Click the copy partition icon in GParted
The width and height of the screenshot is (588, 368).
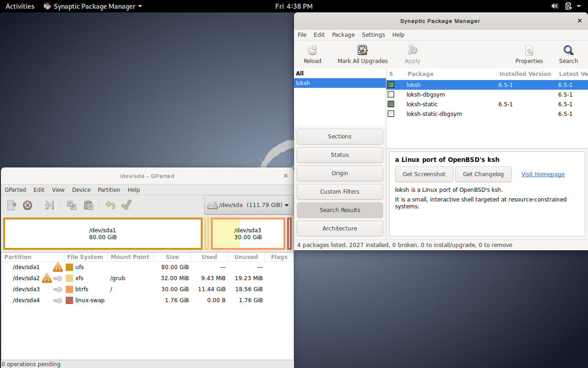(71, 205)
